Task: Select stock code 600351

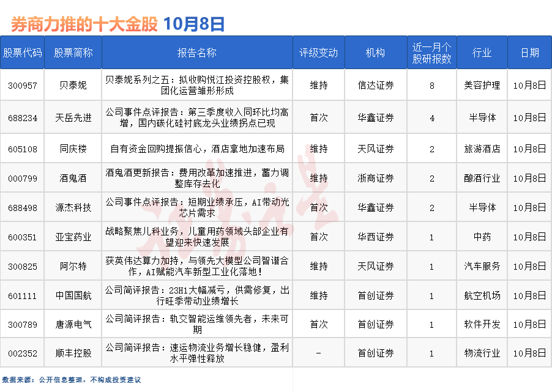Action: (23, 237)
